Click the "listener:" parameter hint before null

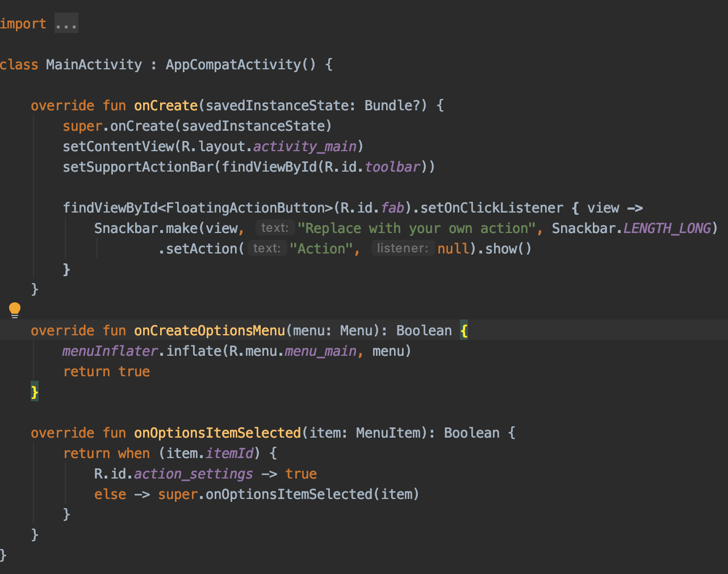click(403, 248)
